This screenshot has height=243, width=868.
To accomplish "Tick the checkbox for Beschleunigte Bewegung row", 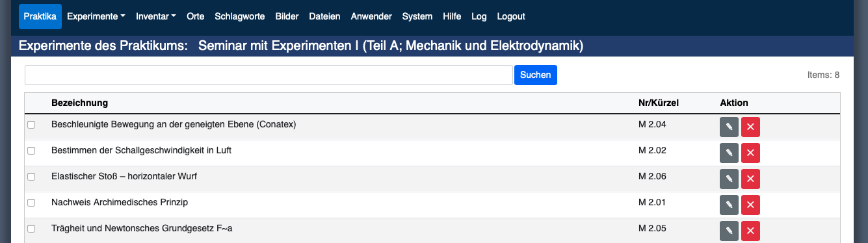I will pyautogui.click(x=31, y=125).
